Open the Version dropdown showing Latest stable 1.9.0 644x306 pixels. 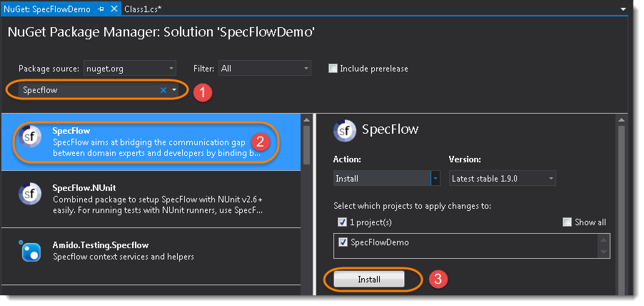502,178
